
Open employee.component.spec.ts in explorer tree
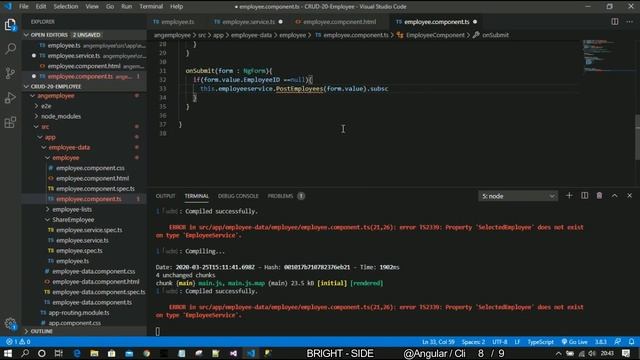click(x=95, y=189)
